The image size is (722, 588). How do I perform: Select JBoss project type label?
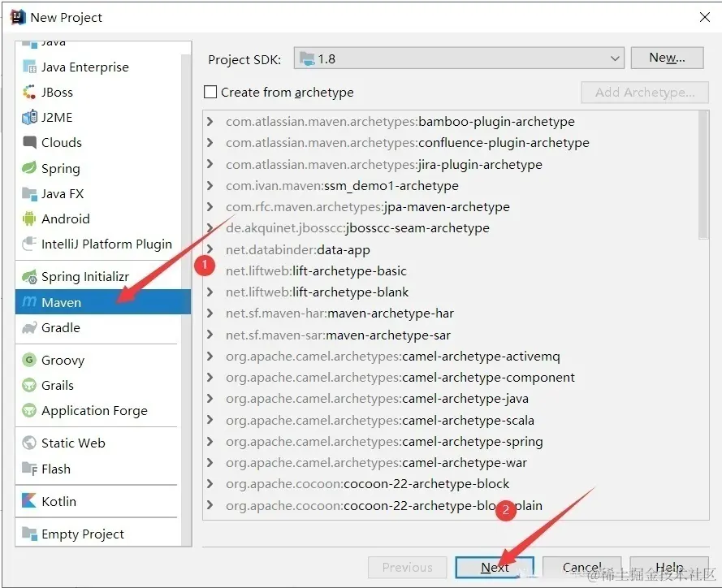coord(57,92)
